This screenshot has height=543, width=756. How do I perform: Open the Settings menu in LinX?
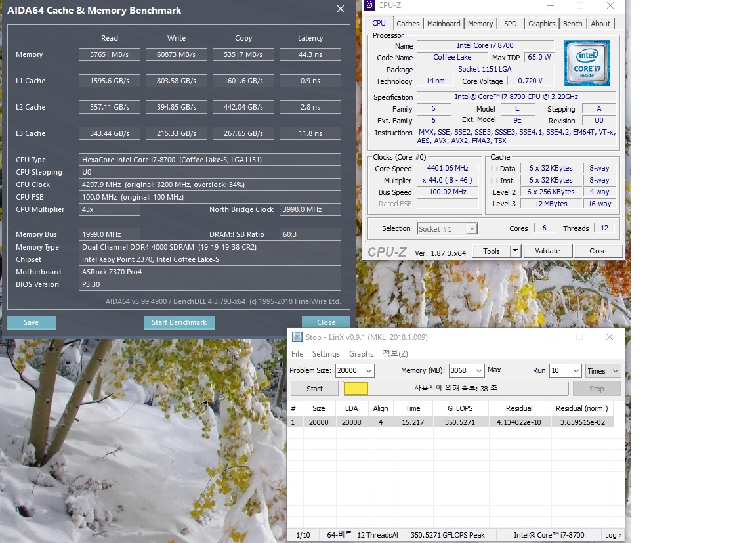coord(326,354)
